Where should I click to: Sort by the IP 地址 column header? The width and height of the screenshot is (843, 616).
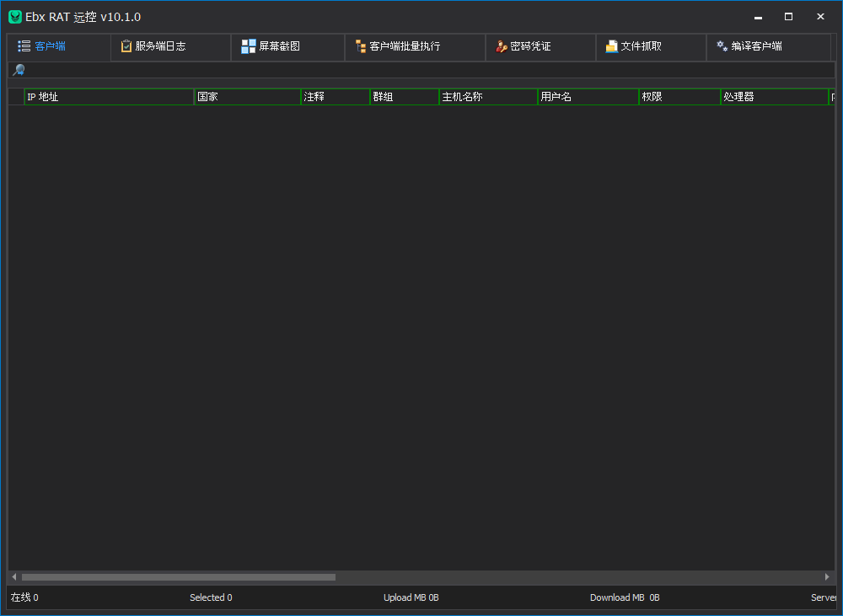tap(109, 97)
